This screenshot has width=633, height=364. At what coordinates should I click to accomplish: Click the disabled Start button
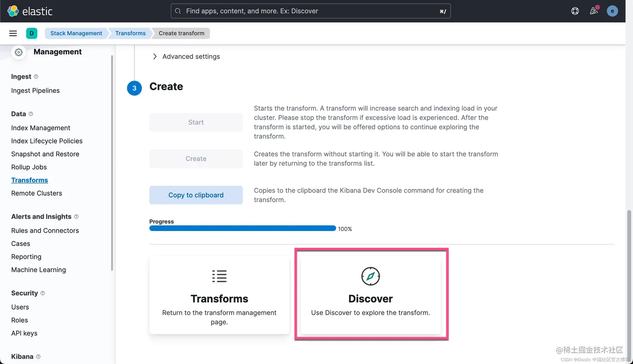pos(196,122)
